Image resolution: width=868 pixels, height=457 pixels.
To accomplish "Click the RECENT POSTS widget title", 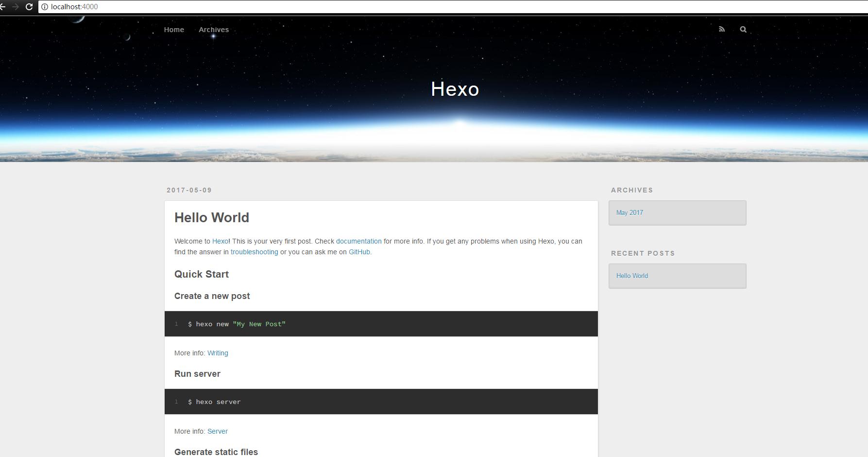I will coord(643,253).
